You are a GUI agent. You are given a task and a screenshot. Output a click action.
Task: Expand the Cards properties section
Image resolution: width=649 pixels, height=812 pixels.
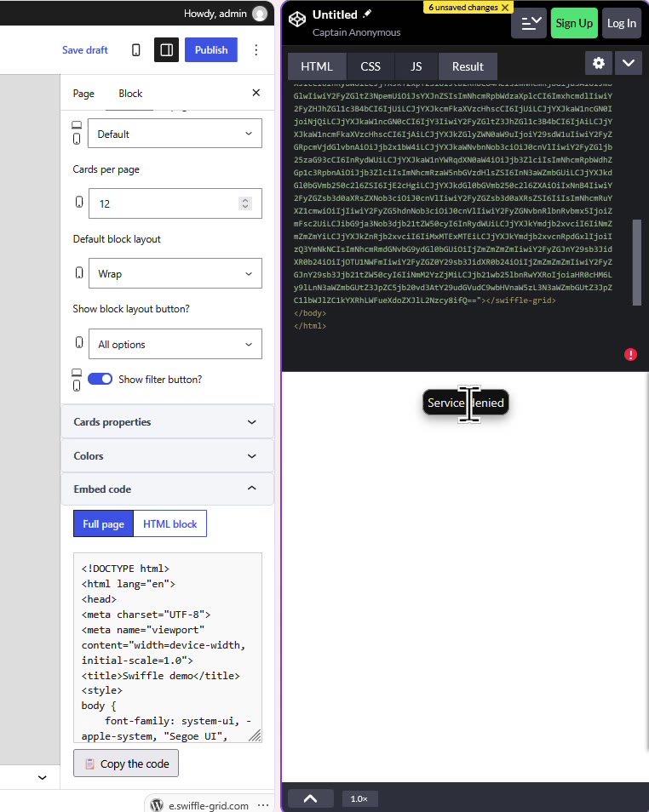tap(168, 422)
